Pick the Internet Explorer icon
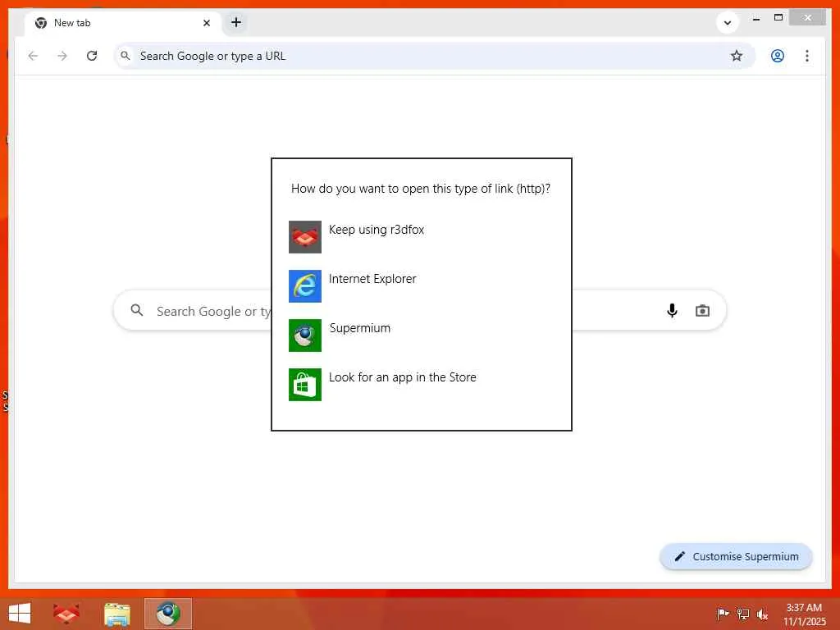The image size is (840, 630). pyautogui.click(x=305, y=286)
